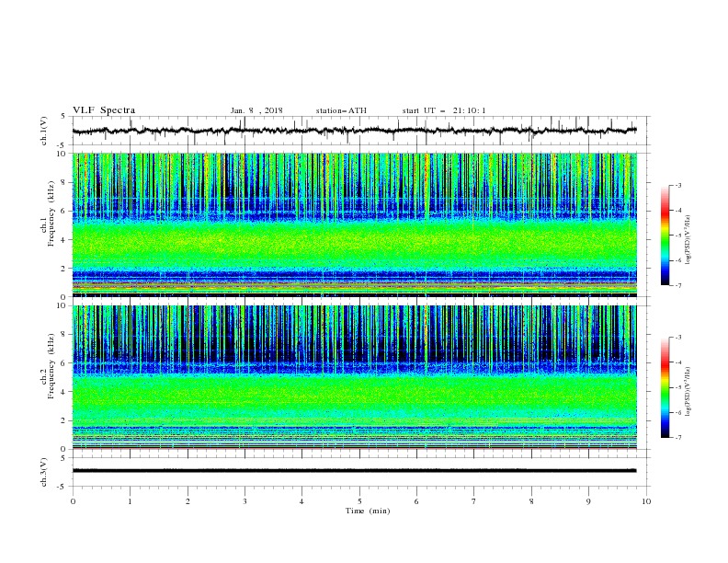Click the time axis tick label '10'
Screen dimensions: 728x563
[646, 501]
